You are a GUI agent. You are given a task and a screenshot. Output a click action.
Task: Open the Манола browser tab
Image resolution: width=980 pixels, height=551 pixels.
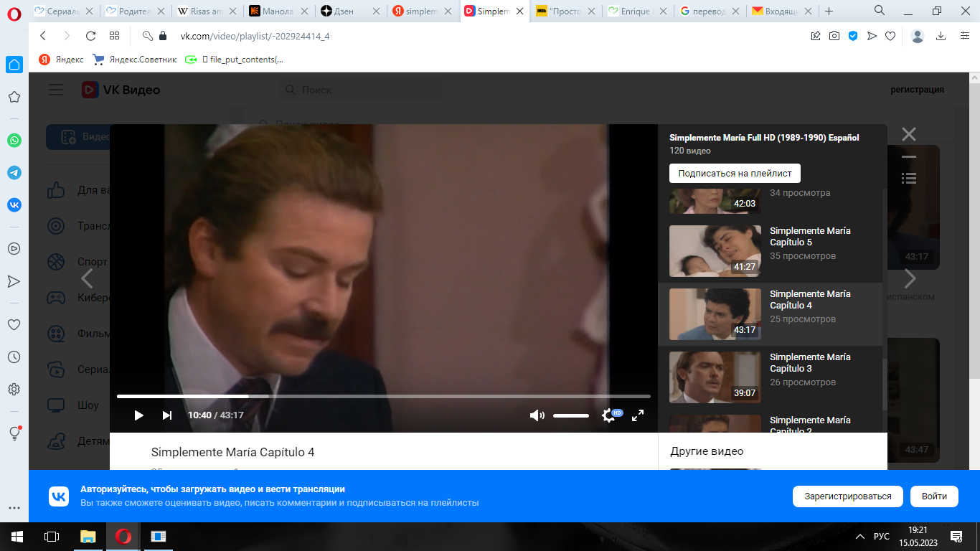pyautogui.click(x=278, y=11)
